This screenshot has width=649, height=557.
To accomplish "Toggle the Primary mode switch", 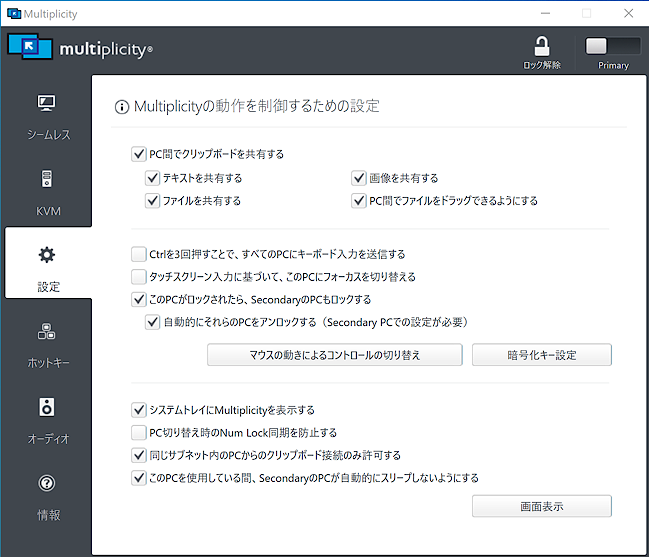I will tap(613, 46).
